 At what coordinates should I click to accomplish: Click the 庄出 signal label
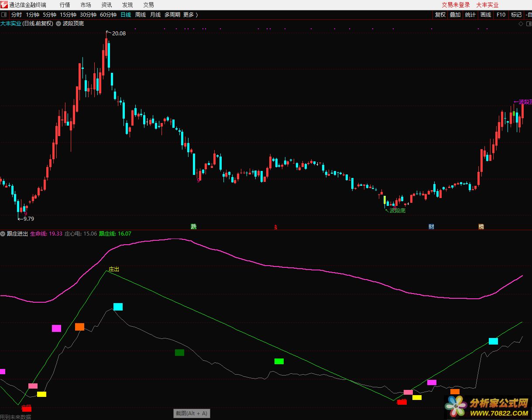point(113,269)
